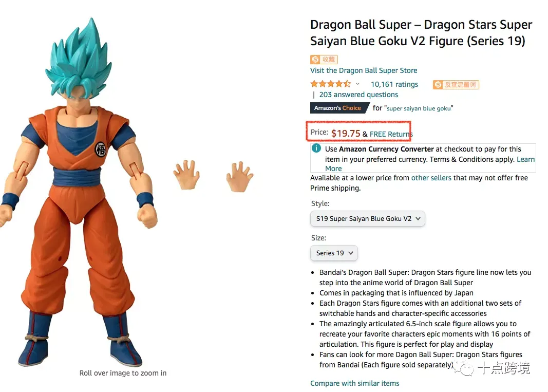548x392 pixels.
Task: Click the "super saiyan blue goku" keyword link
Action: point(419,108)
